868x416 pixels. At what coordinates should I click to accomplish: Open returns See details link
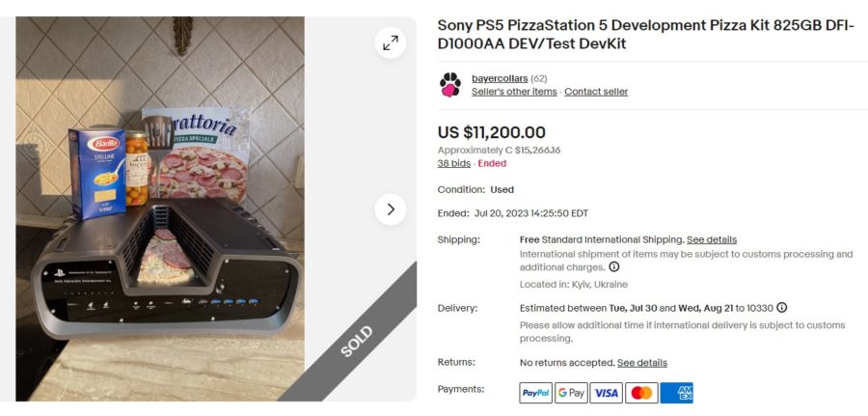pyautogui.click(x=642, y=363)
